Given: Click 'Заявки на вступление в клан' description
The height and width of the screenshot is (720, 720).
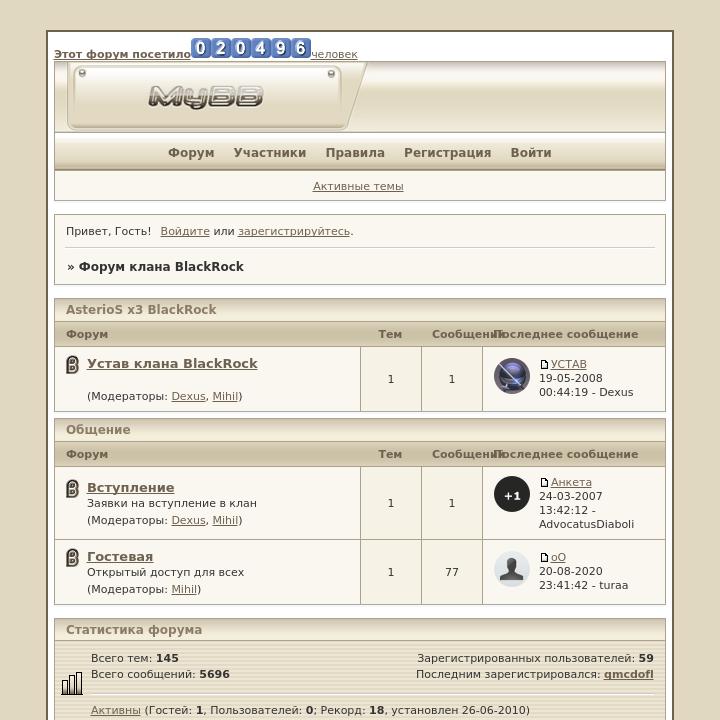Looking at the screenshot, I should 172,503.
